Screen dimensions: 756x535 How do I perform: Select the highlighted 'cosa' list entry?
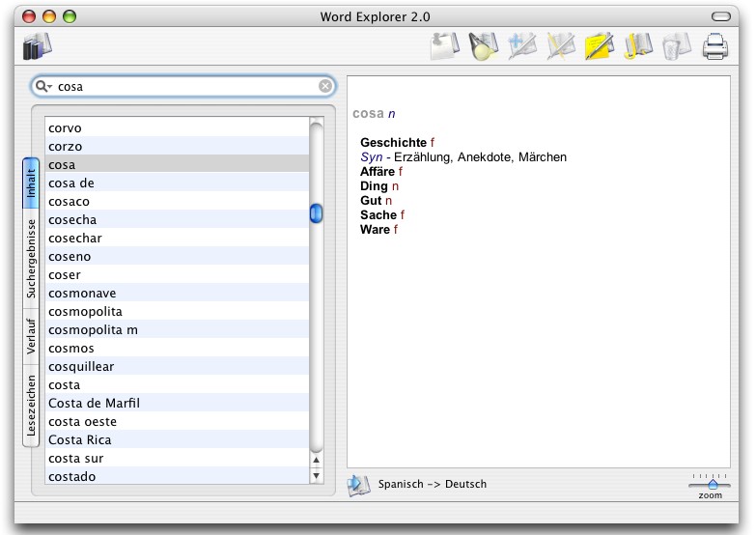pos(177,164)
